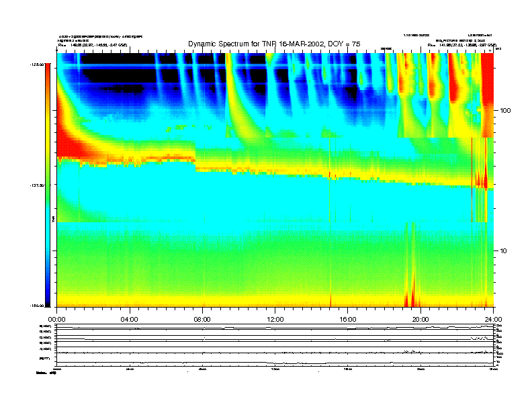Click the "24:00" time axis label
Screen dimensions: 532x411
[493, 320]
